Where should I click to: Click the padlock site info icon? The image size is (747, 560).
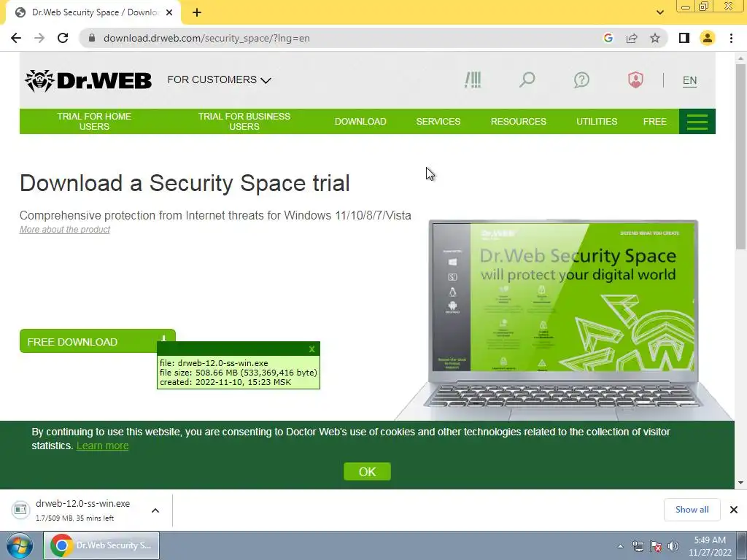click(x=92, y=38)
